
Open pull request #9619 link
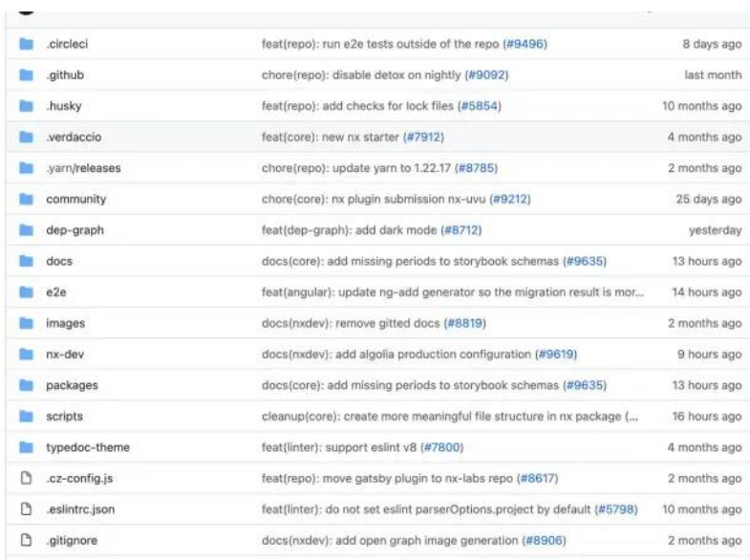pyautogui.click(x=556, y=355)
